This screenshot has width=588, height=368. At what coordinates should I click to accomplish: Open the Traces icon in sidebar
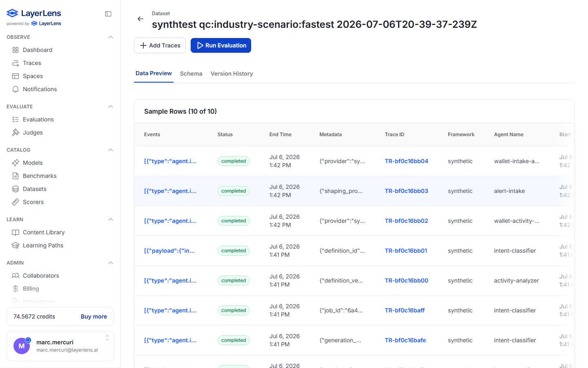pyautogui.click(x=16, y=63)
